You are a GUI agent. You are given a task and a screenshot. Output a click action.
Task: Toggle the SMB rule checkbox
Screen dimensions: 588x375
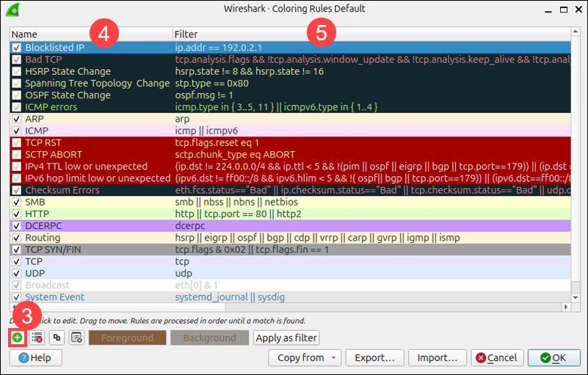pyautogui.click(x=16, y=202)
